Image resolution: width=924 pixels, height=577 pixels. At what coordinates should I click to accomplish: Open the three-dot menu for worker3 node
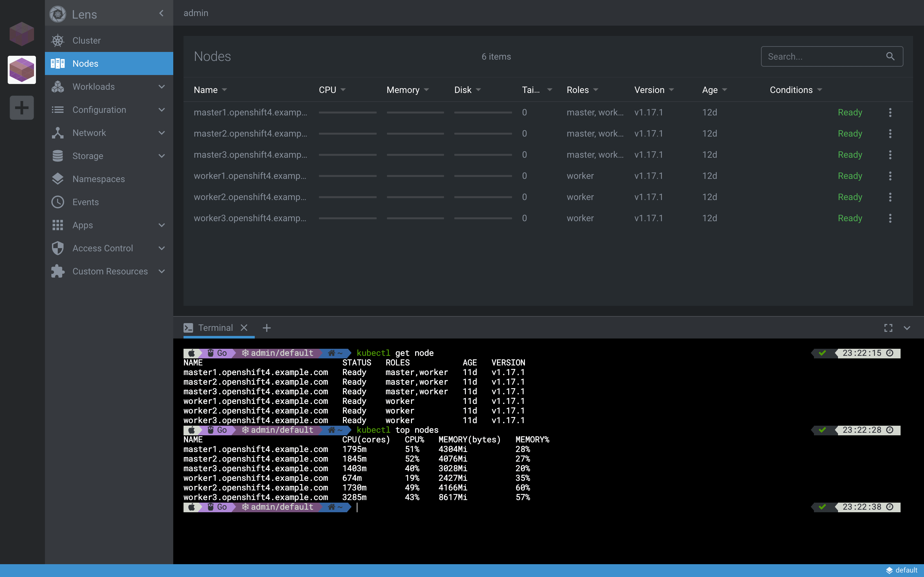890,218
